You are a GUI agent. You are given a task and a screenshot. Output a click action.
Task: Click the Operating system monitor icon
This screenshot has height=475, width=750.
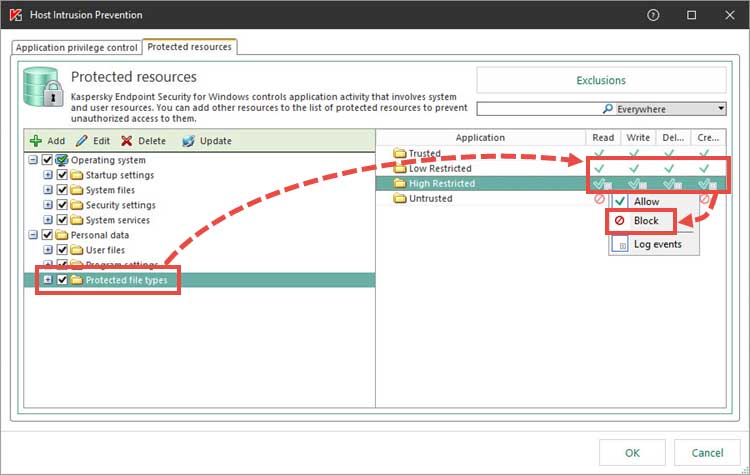pos(62,160)
